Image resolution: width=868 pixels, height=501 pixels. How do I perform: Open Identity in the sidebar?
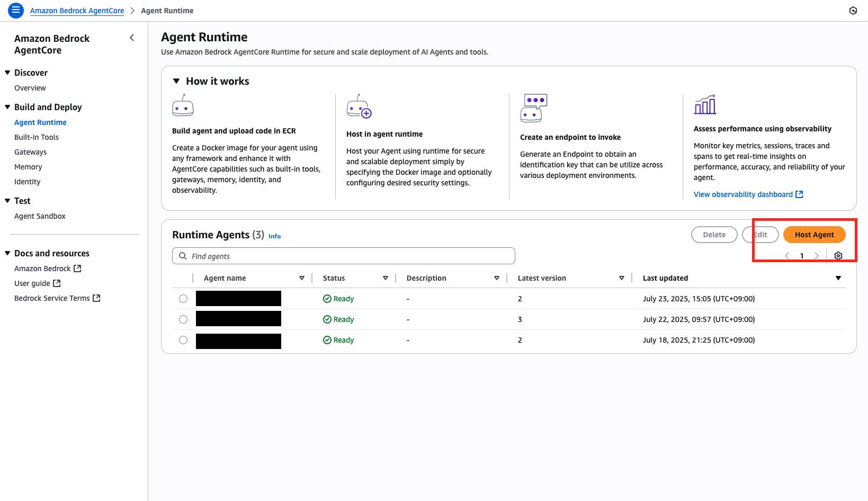coord(27,182)
